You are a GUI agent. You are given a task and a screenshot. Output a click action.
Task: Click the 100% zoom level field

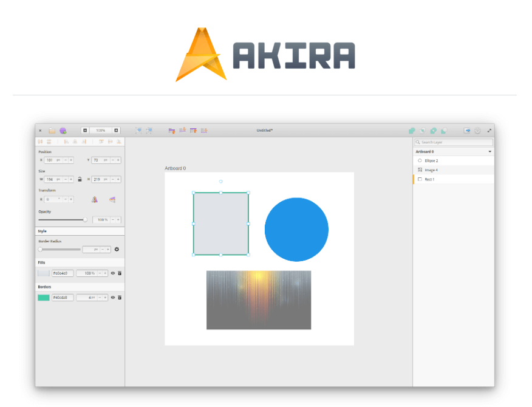(100, 131)
